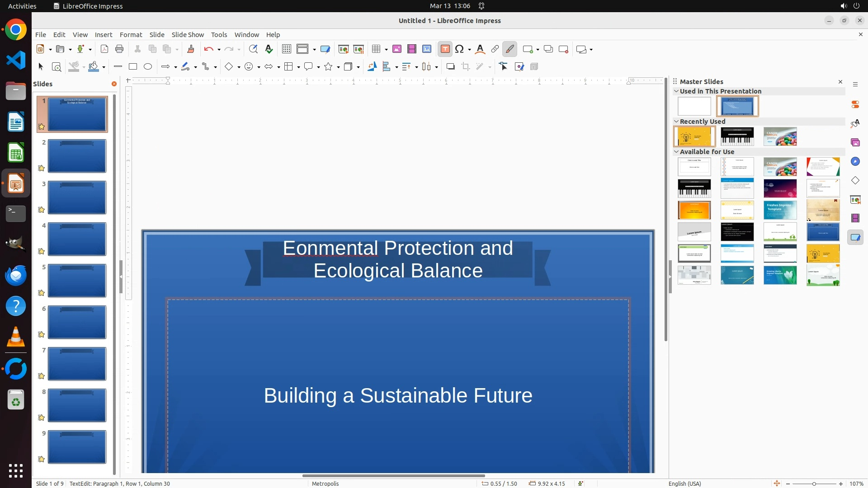Collapse the Available for Use section
Viewport: 868px width, 488px height.
click(x=676, y=152)
